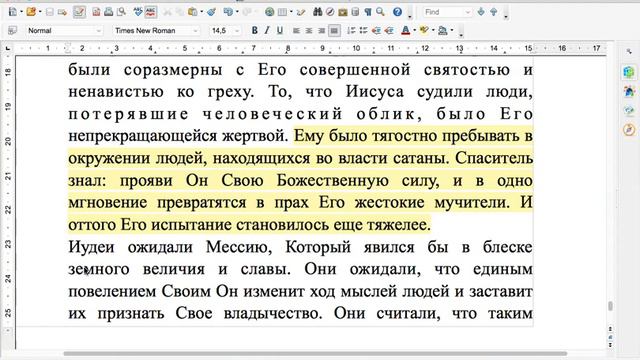The height and width of the screenshot is (360, 640).
Task: Toggle underline formatting
Action: pos(280,31)
